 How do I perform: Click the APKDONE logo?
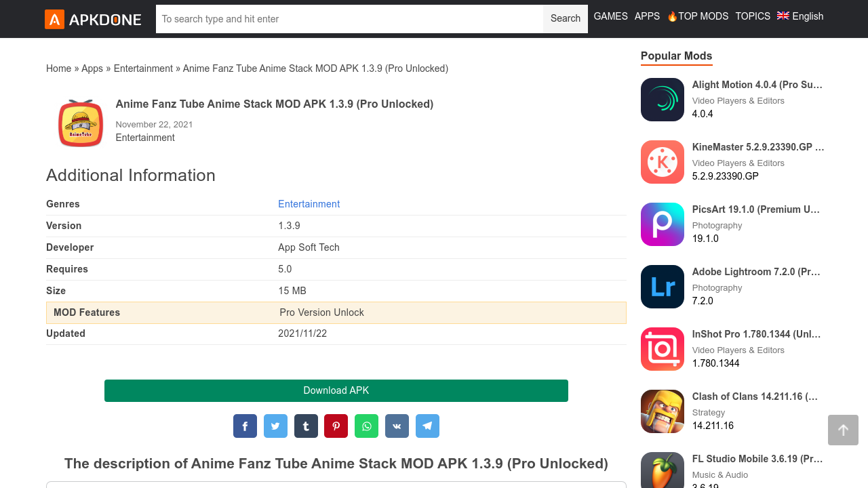click(93, 19)
